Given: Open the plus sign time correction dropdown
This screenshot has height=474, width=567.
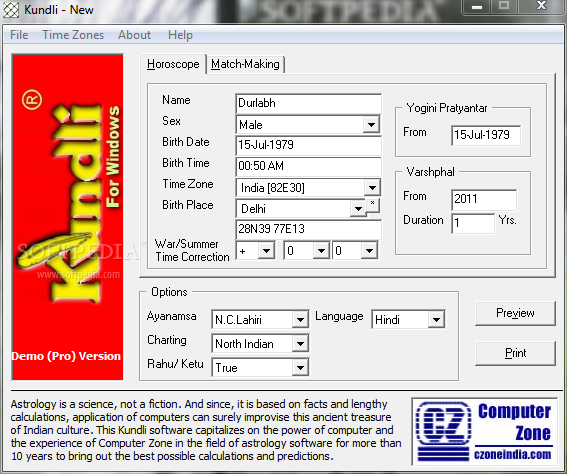Looking at the screenshot, I should (267, 251).
